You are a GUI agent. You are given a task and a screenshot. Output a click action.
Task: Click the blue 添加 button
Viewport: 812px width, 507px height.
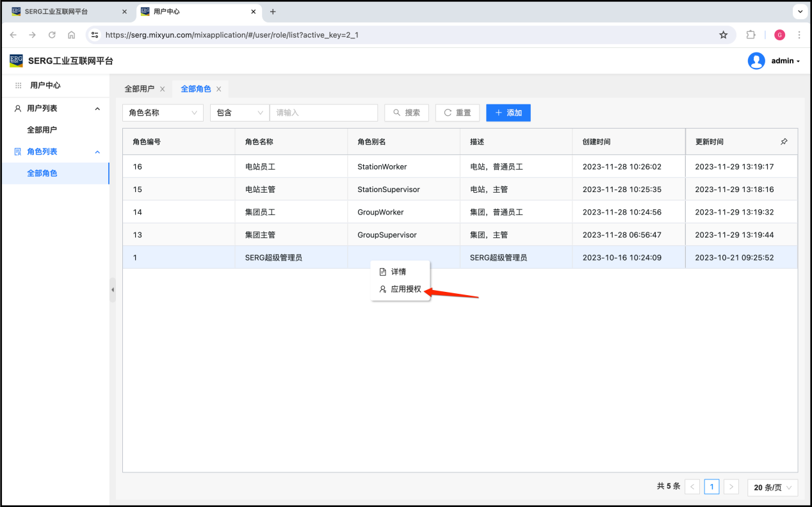[x=508, y=113]
